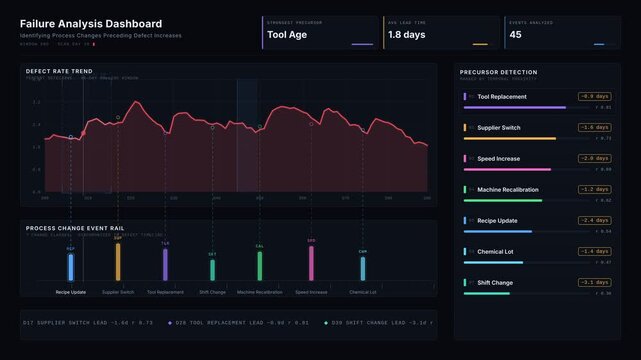Click the Chemical Lot label under the event rail
This screenshot has height=360, width=641.
(363, 292)
